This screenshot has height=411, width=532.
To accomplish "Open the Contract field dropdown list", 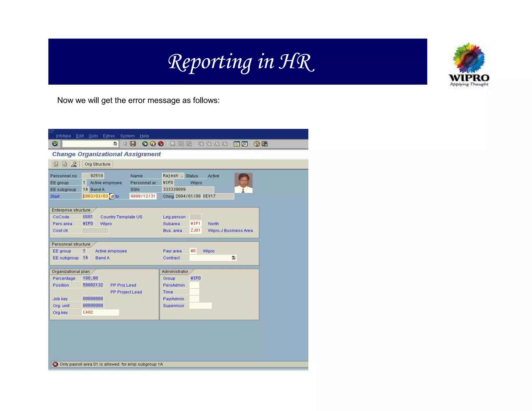I will tap(234, 258).
